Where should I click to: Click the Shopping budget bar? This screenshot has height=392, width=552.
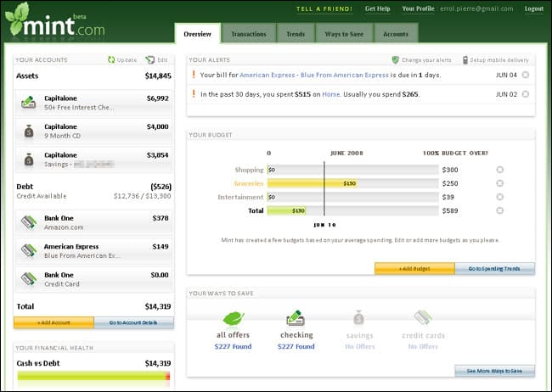tap(352, 170)
